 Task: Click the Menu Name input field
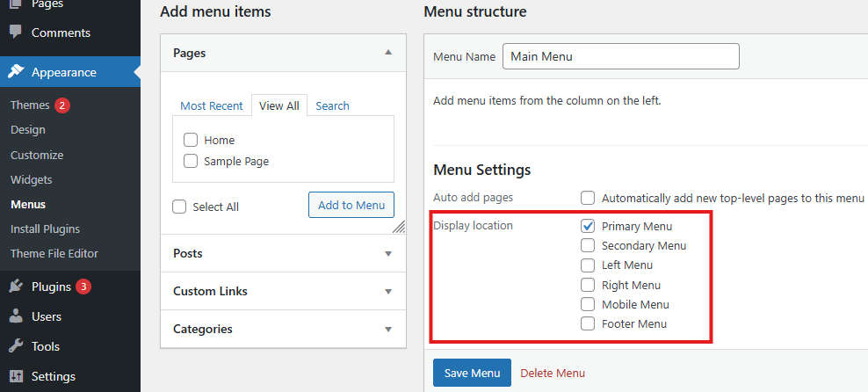click(620, 56)
